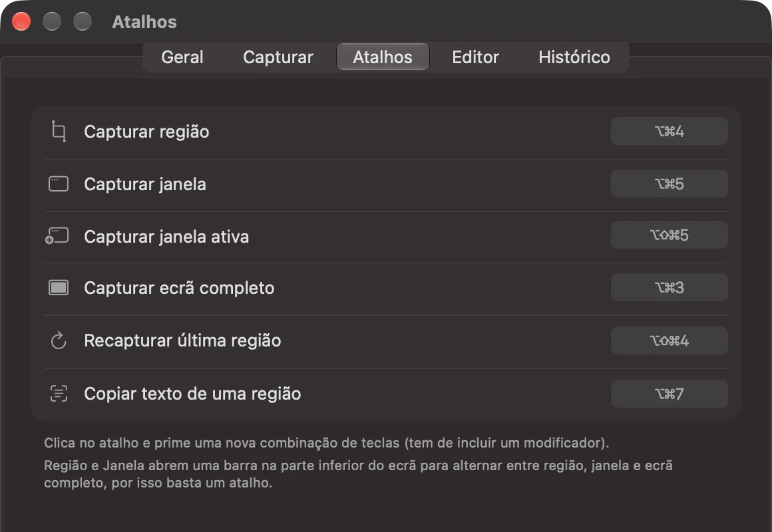Click the circular arrow icon beside Recapturar última região
This screenshot has height=532, width=772.
(59, 340)
